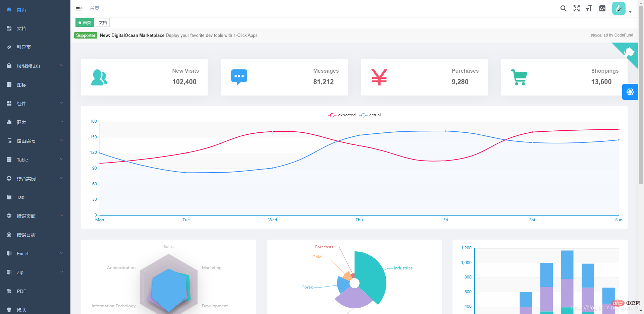Follow the 'ethical ad by CodeFund' link
Viewport: 644px width, 314px height.
pos(612,35)
